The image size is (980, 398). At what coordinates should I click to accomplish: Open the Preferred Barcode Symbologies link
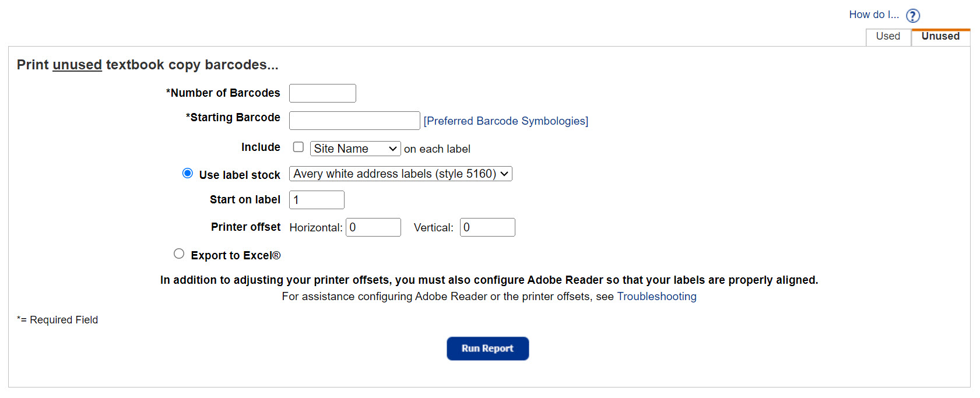505,121
